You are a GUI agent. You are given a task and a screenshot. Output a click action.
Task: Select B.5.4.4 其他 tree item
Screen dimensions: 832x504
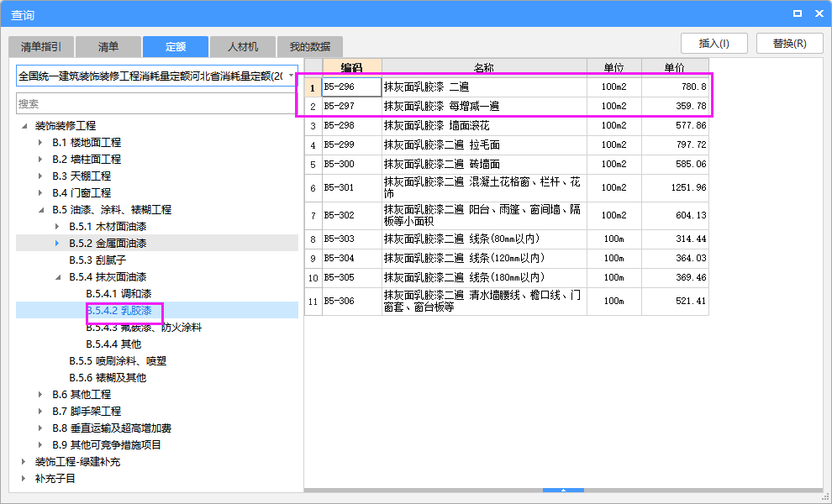pyautogui.click(x=113, y=344)
